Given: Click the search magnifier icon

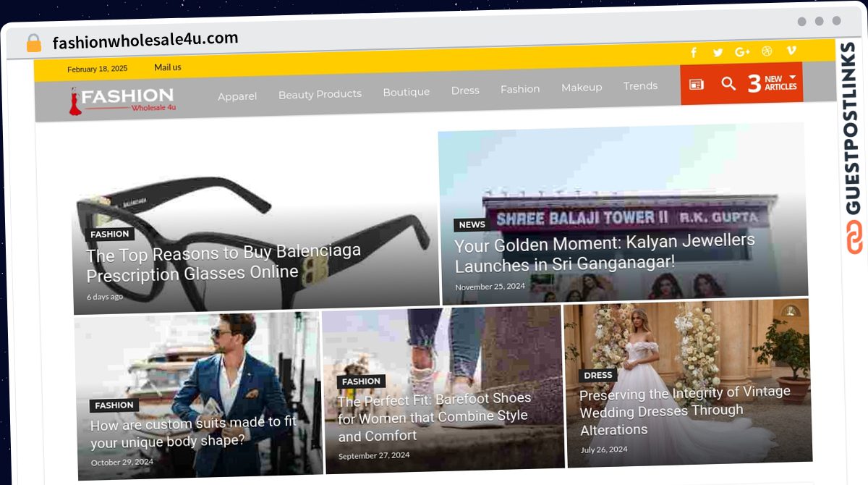Looking at the screenshot, I should point(728,83).
